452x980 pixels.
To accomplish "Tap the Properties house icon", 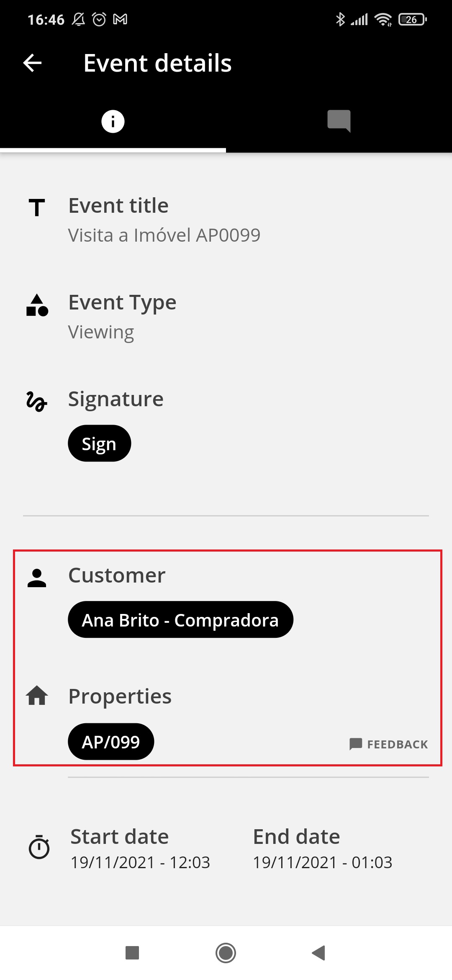I will 37,696.
